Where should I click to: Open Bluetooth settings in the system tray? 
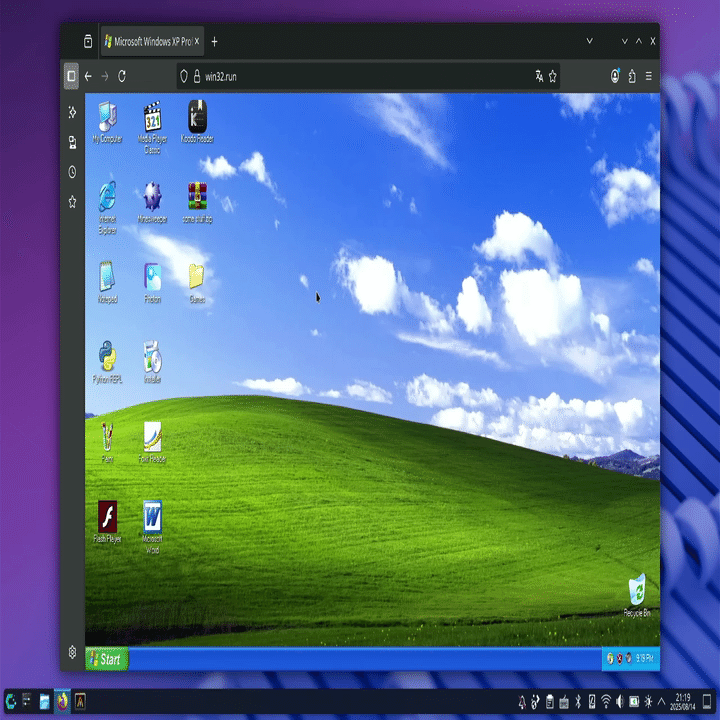tap(578, 702)
